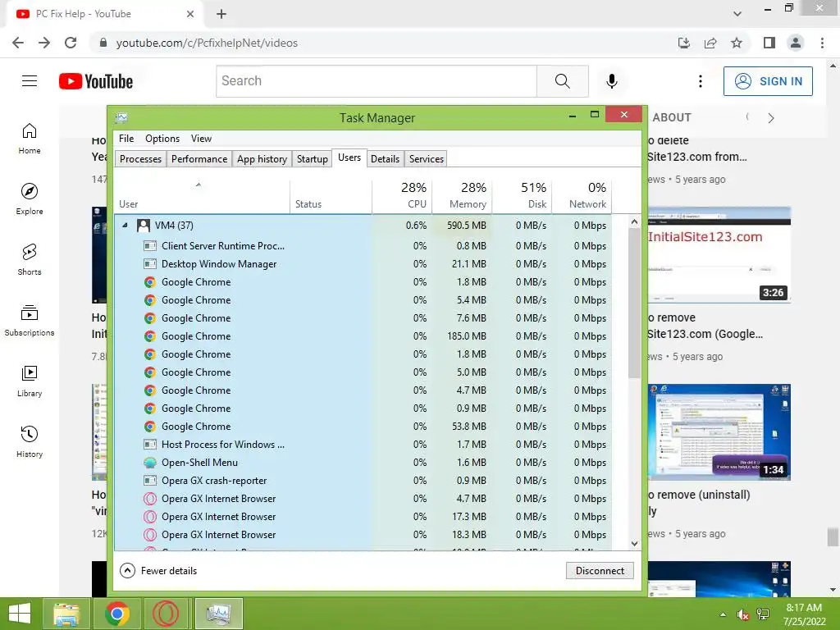Switch to the App history tab

[x=262, y=159]
